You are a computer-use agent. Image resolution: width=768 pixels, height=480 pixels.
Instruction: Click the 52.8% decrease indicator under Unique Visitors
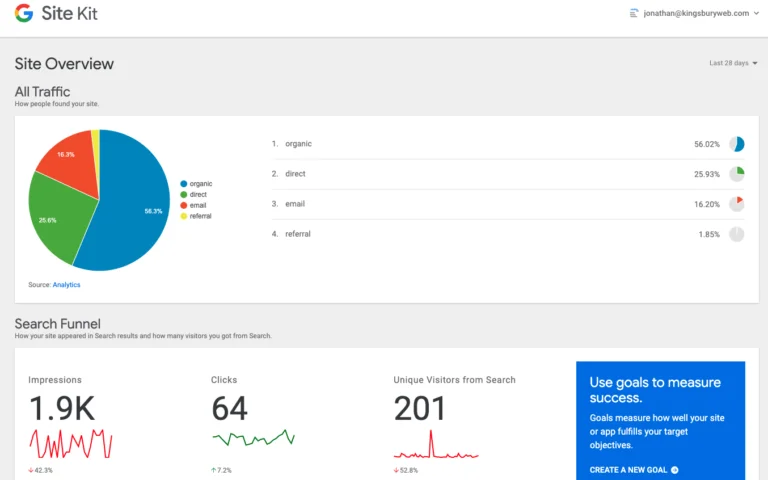(x=406, y=470)
